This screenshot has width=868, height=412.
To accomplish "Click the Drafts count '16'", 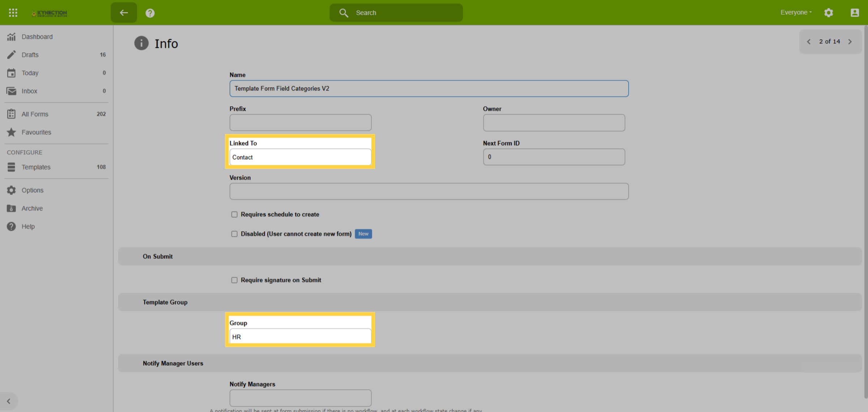I will pyautogui.click(x=103, y=55).
